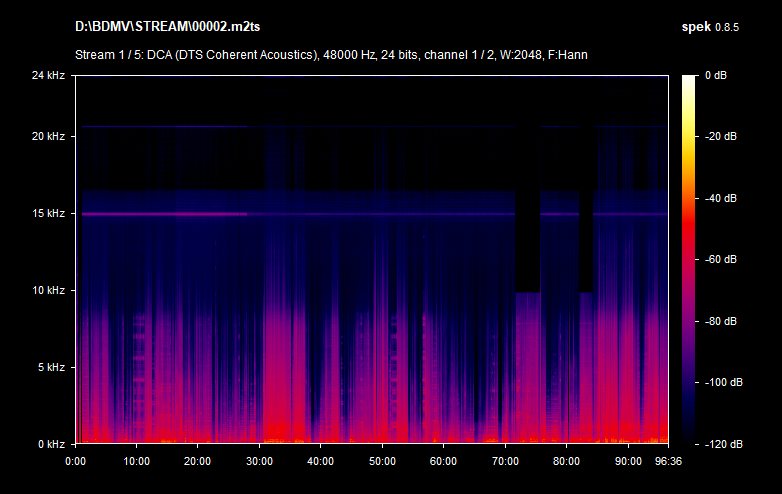The width and height of the screenshot is (782, 494).
Task: Select the -60 dB label on color scale
Action: tap(720, 260)
